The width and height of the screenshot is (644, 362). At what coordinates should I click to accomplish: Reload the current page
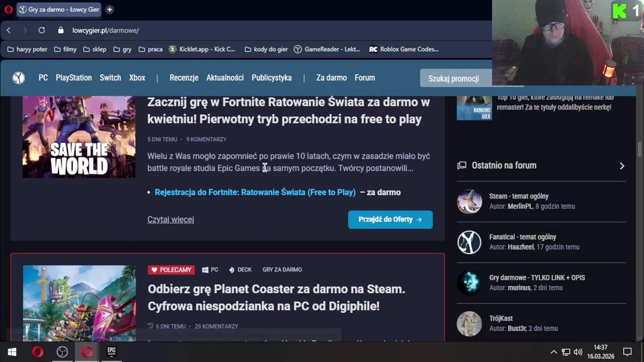[42, 30]
